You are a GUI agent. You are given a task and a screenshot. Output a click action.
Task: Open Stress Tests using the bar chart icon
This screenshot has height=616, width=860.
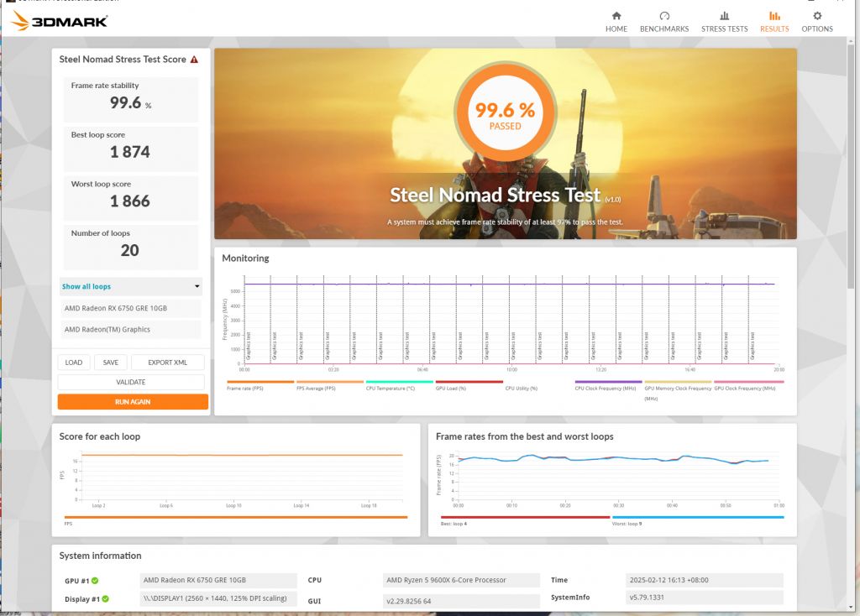click(724, 16)
